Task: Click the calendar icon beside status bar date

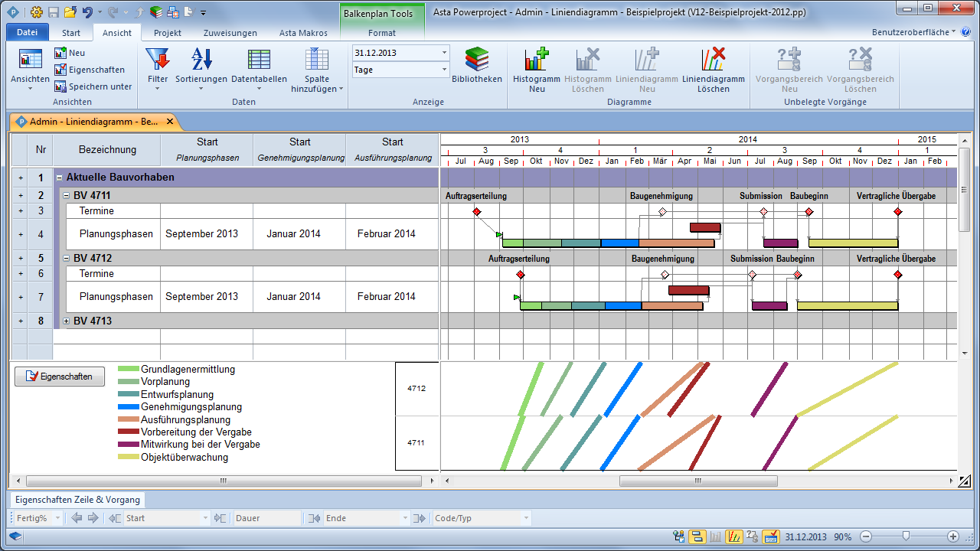Action: click(x=771, y=536)
